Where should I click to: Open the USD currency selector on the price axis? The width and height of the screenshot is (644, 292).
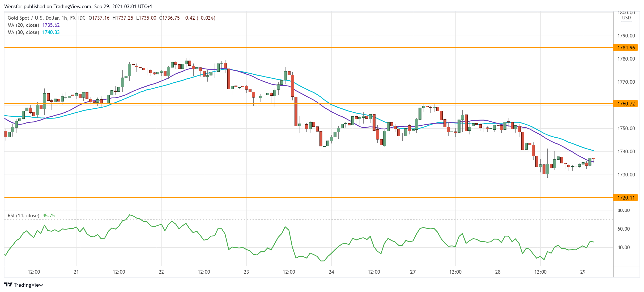[x=626, y=18]
